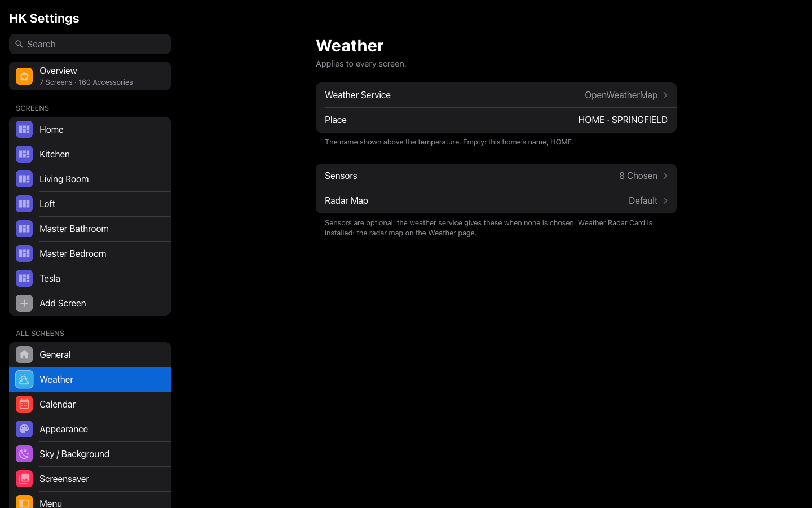Click the Weather Service label
Image resolution: width=812 pixels, height=508 pixels.
[x=358, y=95]
